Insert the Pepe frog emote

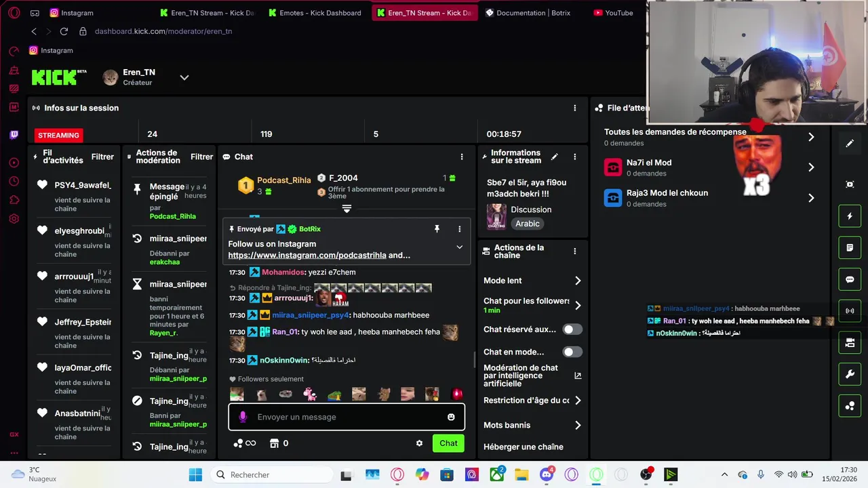coord(334,394)
